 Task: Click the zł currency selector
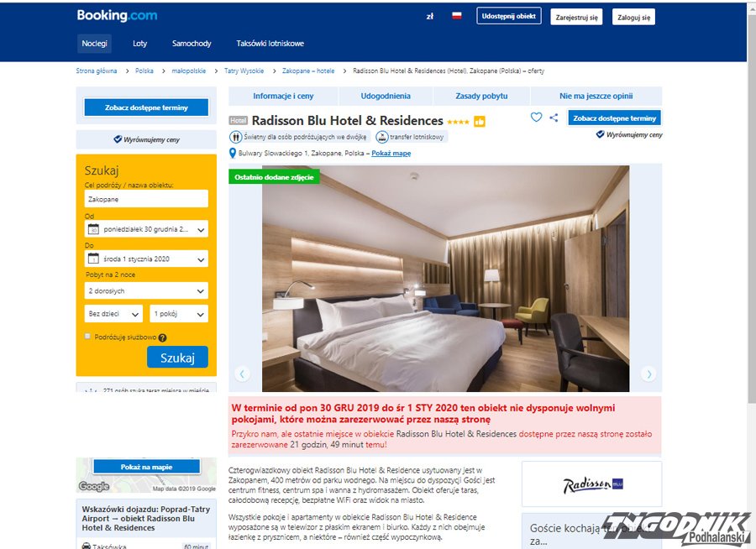point(429,17)
